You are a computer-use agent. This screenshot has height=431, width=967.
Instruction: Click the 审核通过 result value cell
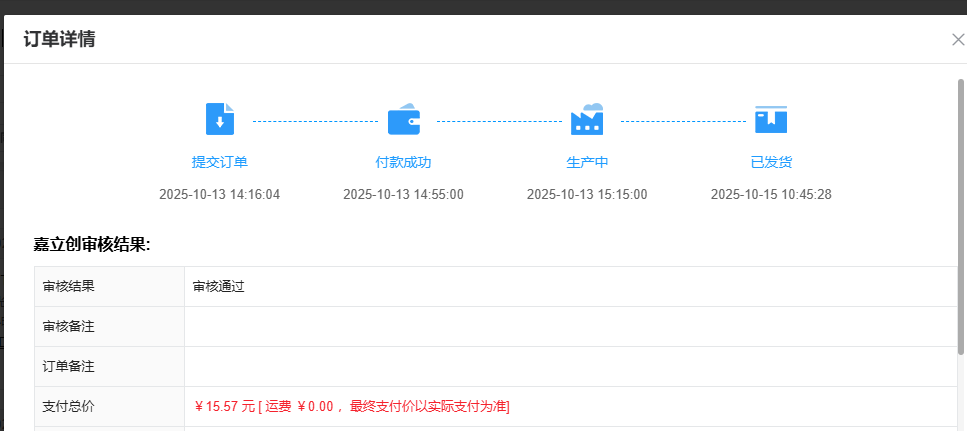point(219,287)
